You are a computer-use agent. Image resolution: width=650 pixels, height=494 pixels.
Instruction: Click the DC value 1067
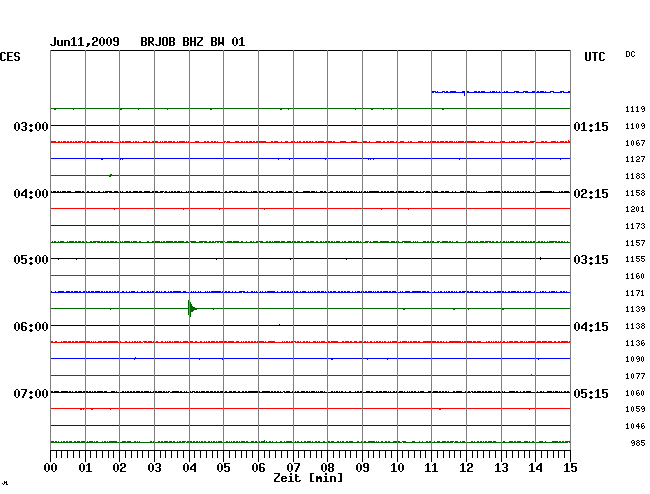(635, 143)
